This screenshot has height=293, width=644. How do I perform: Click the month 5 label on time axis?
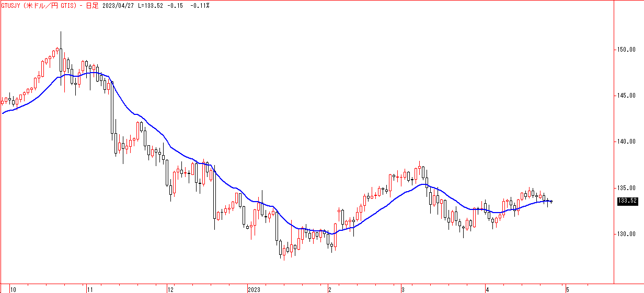pyautogui.click(x=567, y=289)
